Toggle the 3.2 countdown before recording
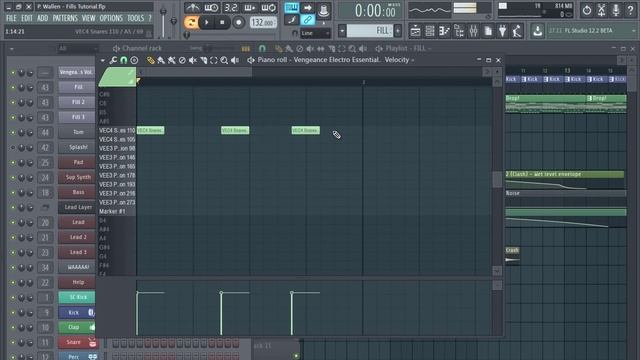 (x=231, y=7)
